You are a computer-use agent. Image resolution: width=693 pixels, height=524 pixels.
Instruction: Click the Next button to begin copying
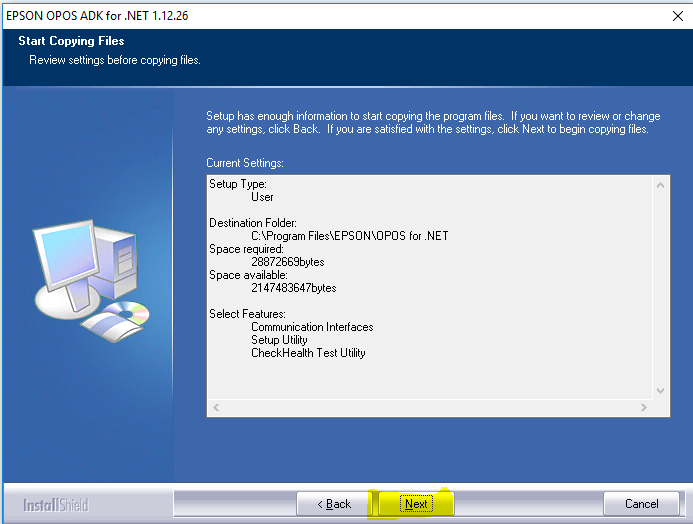pos(416,504)
